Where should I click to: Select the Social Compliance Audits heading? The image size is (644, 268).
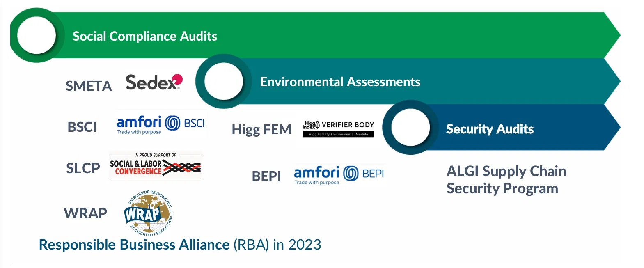pyautogui.click(x=145, y=36)
